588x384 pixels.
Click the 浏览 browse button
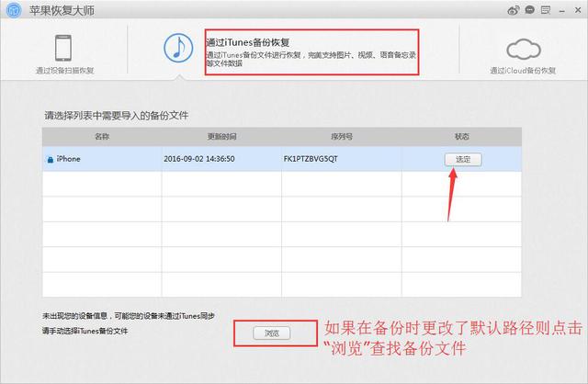[272, 333]
